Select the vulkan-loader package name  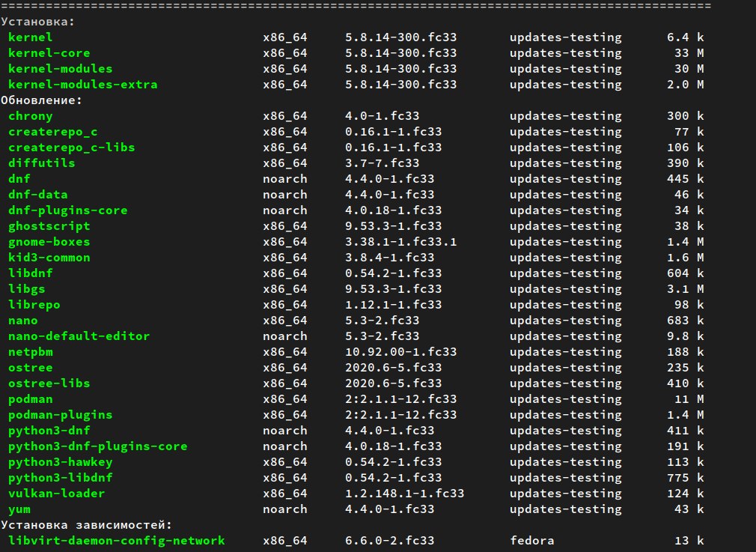(56, 494)
